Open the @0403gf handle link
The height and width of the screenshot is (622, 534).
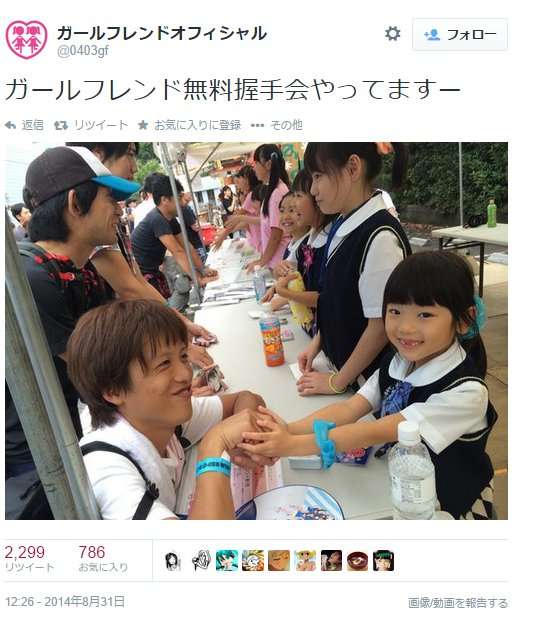pyautogui.click(x=83, y=51)
